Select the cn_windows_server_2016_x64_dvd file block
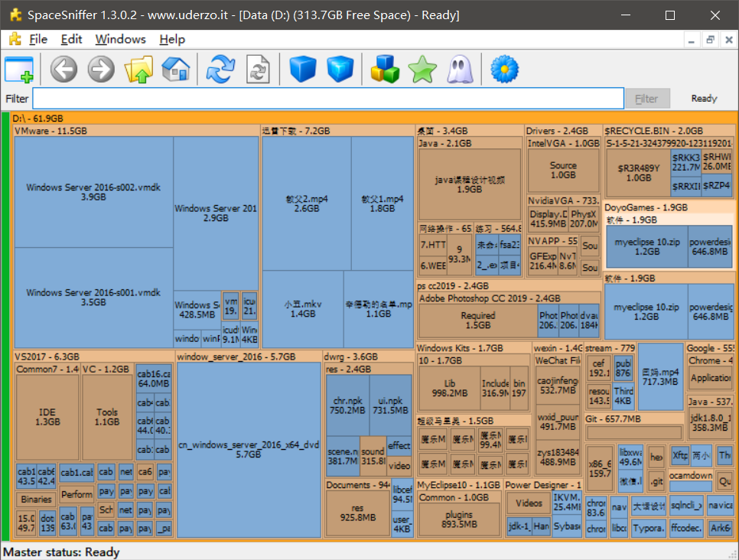Viewport: 739px width, 560px height. (248, 449)
